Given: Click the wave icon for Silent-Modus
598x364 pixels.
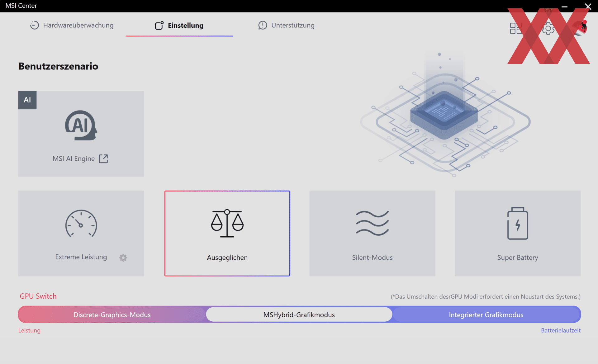Looking at the screenshot, I should pyautogui.click(x=372, y=223).
